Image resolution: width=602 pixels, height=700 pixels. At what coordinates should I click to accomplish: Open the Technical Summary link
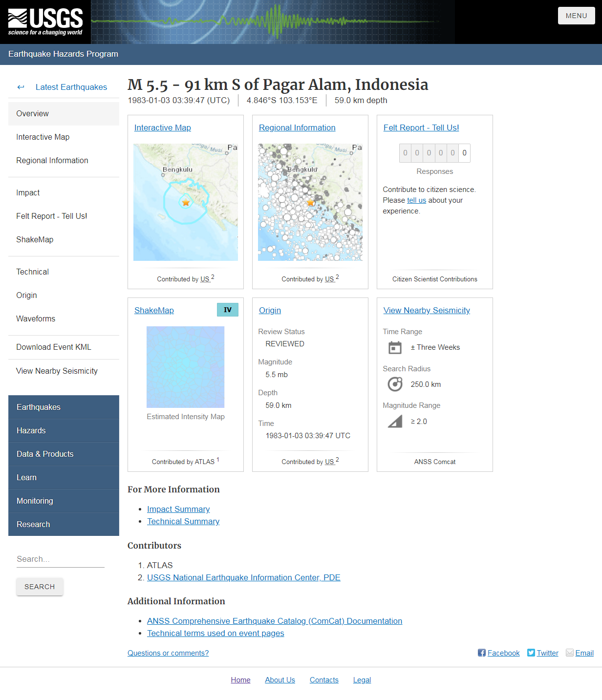click(183, 521)
